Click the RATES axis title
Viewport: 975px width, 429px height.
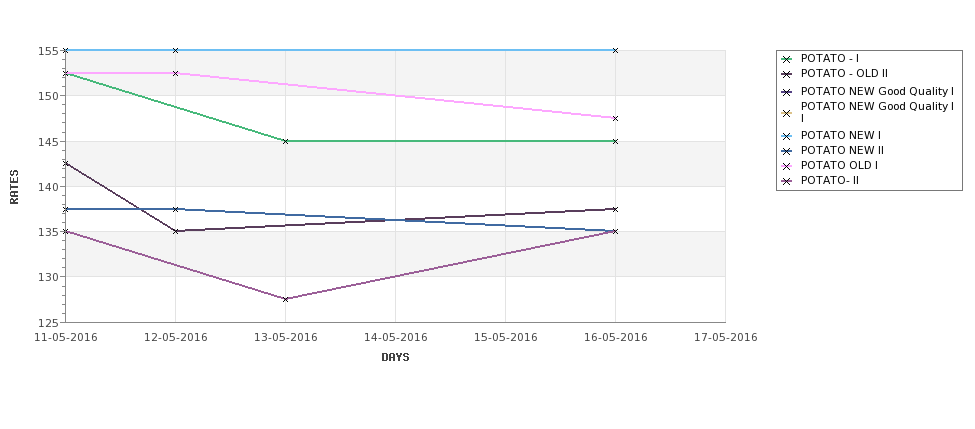14,187
